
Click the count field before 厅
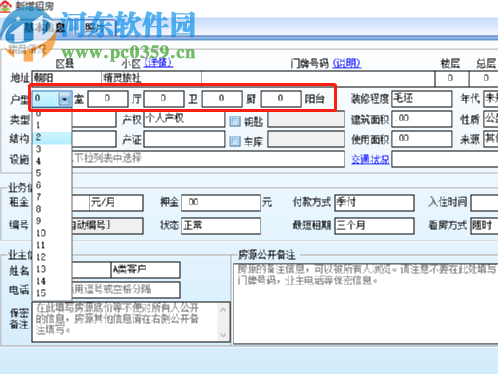[x=108, y=99]
